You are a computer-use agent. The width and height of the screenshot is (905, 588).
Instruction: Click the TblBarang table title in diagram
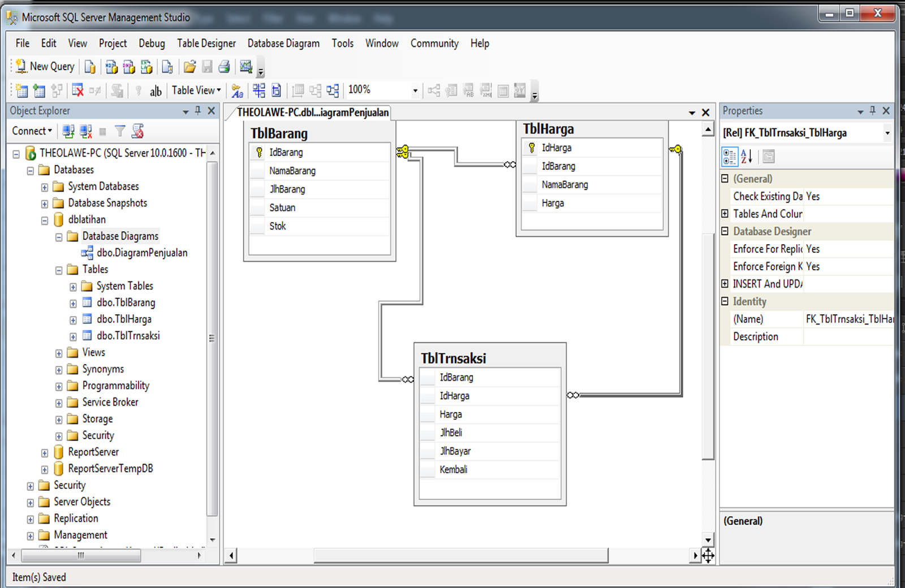tap(279, 133)
